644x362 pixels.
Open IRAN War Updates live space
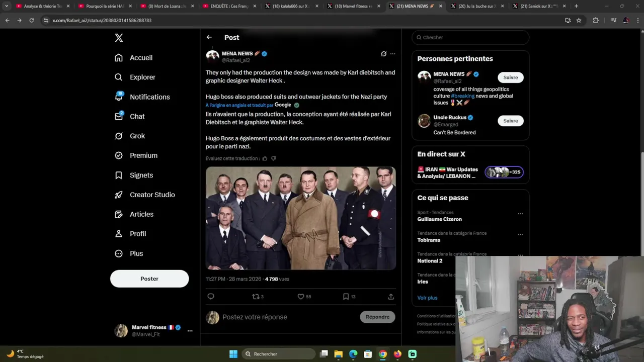[470, 172]
